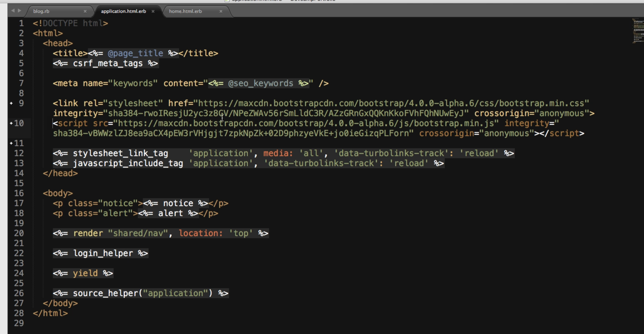This screenshot has height=334, width=644.
Task: Click the closing </html> tag
Action: 50,313
